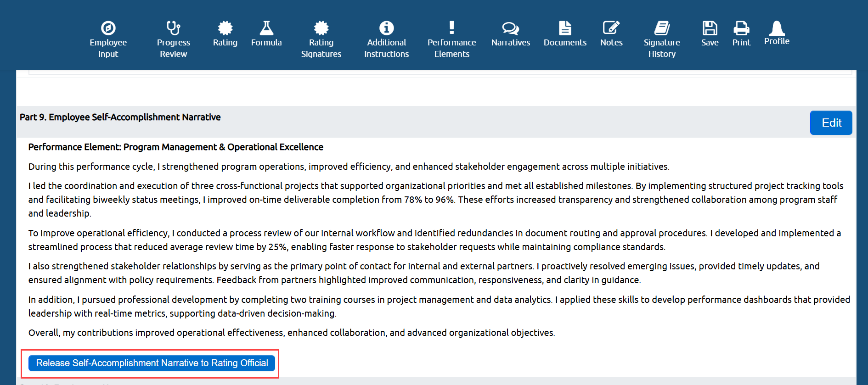Screen dimensions: 868x385
Task: Release Self-Accomplishment Narrative to Rating Official
Action: pyautogui.click(x=152, y=363)
